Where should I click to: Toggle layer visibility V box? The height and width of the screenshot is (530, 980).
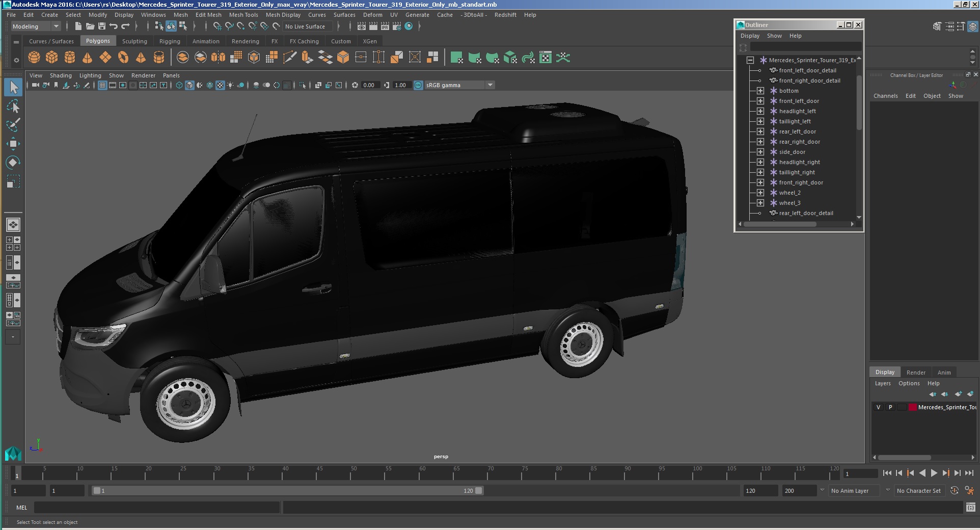coord(878,407)
